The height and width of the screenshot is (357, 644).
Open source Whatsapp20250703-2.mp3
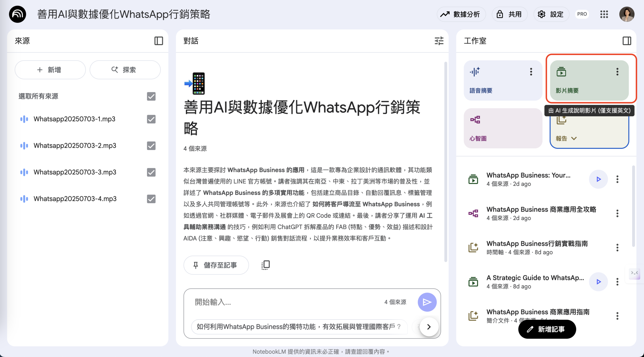75,146
